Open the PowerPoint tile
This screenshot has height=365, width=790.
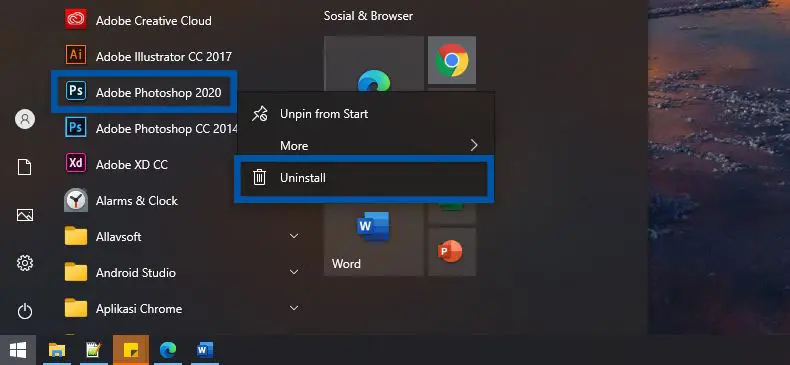[452, 252]
